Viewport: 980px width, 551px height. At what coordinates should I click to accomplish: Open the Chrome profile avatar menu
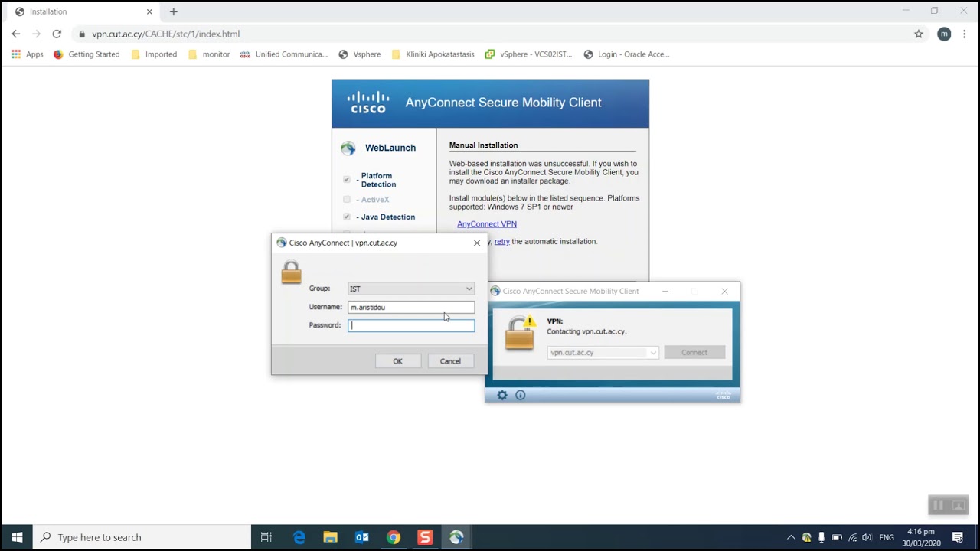pos(944,34)
